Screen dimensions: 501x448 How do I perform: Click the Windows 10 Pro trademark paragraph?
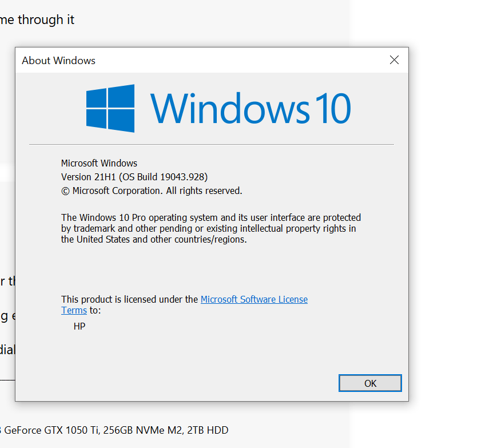tap(211, 228)
